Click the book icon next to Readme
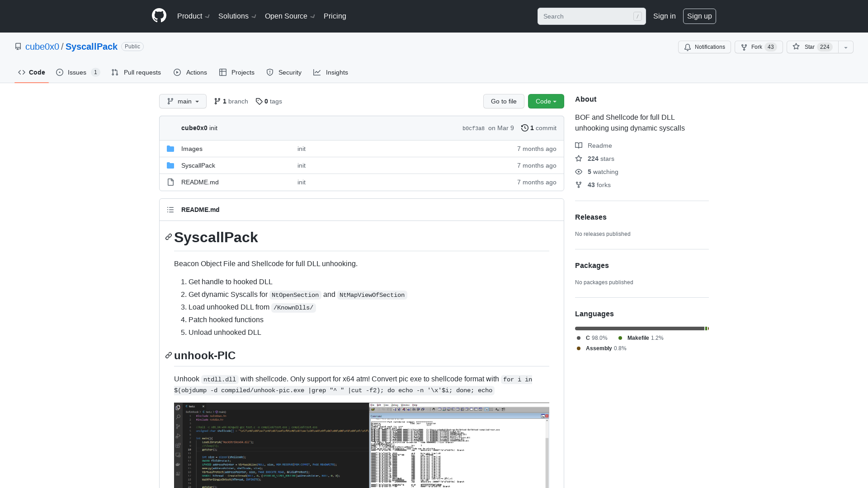The image size is (868, 488). [579, 145]
